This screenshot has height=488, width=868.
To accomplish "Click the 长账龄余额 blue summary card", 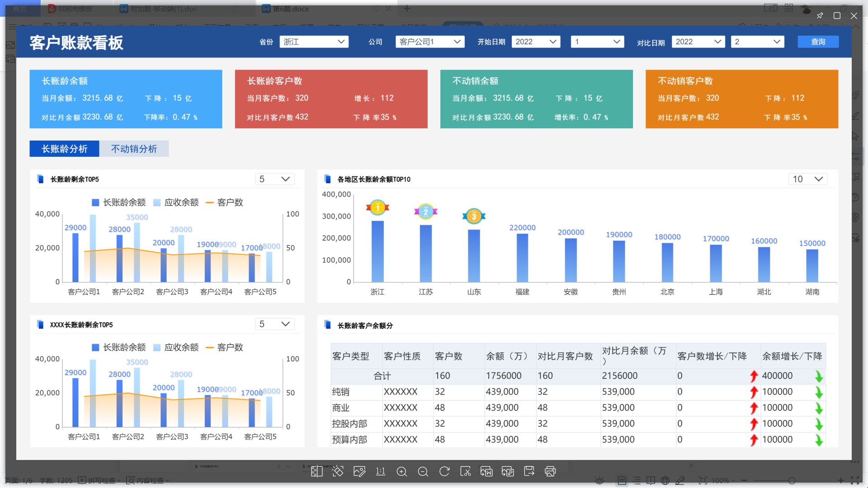I will click(x=126, y=99).
